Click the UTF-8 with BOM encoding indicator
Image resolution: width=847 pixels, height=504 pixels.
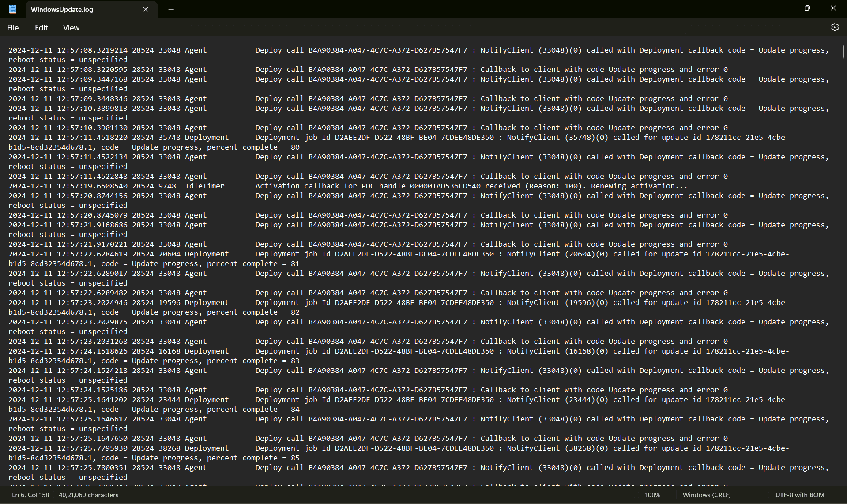coord(799,495)
